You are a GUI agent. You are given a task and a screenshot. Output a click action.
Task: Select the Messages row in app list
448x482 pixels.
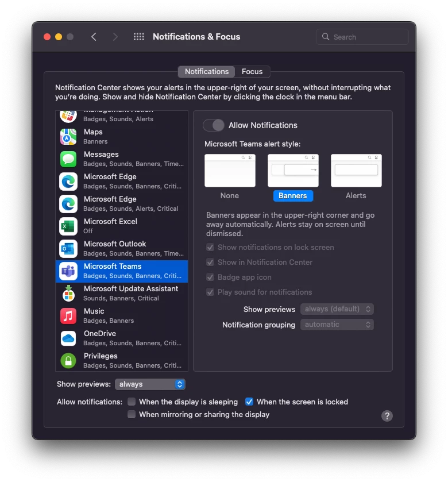click(122, 159)
